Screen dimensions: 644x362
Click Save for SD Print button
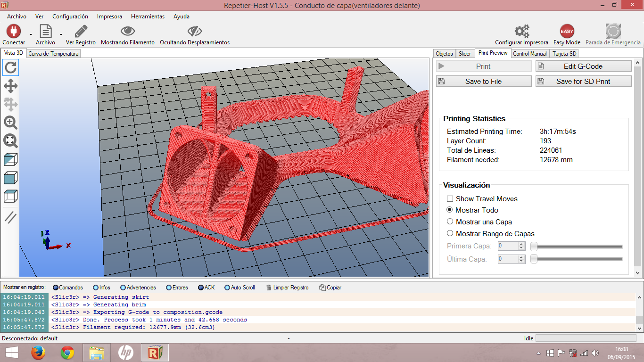pos(583,82)
